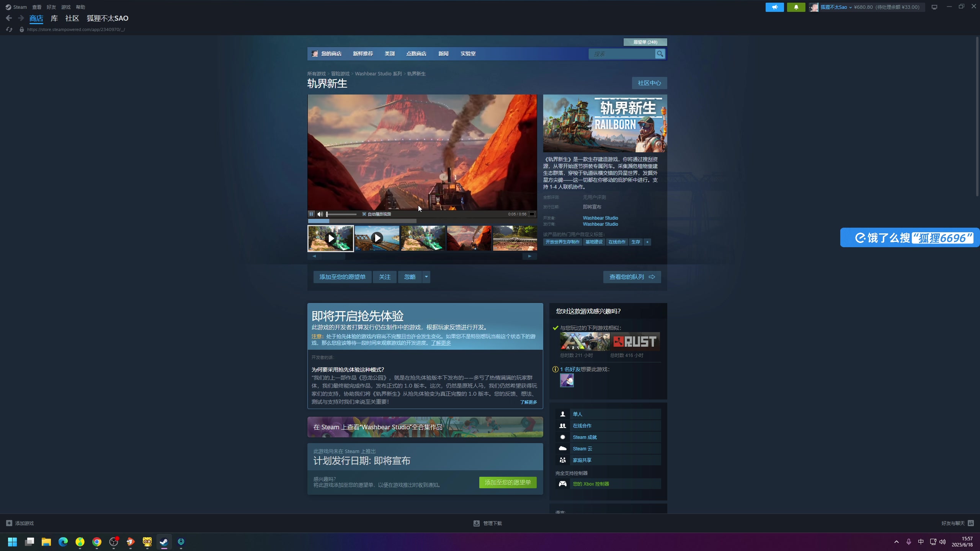
Task: Toggle fullscreen for the trailer
Action: coord(532,214)
